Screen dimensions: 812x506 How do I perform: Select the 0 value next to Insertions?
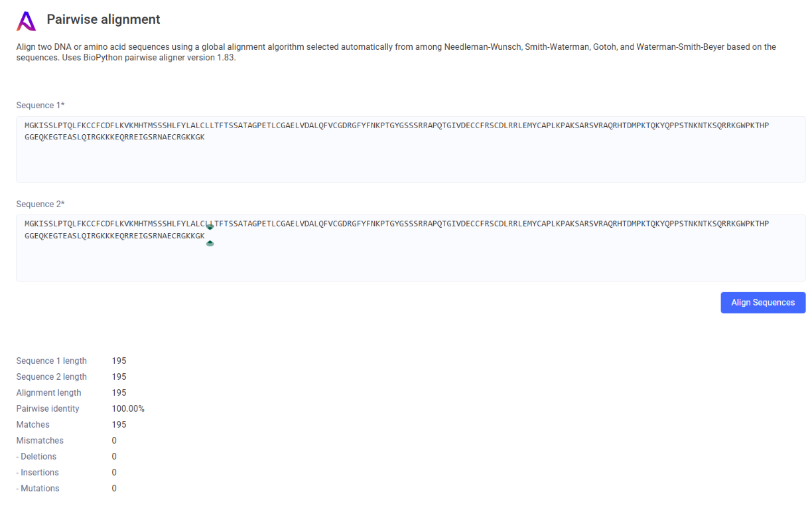(x=114, y=472)
